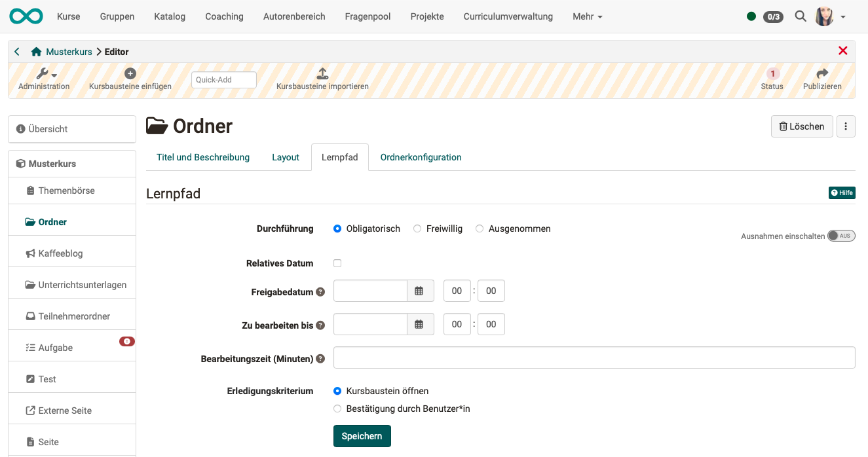Click the home icon in the breadcrumb
The image size is (868, 457).
coord(35,51)
